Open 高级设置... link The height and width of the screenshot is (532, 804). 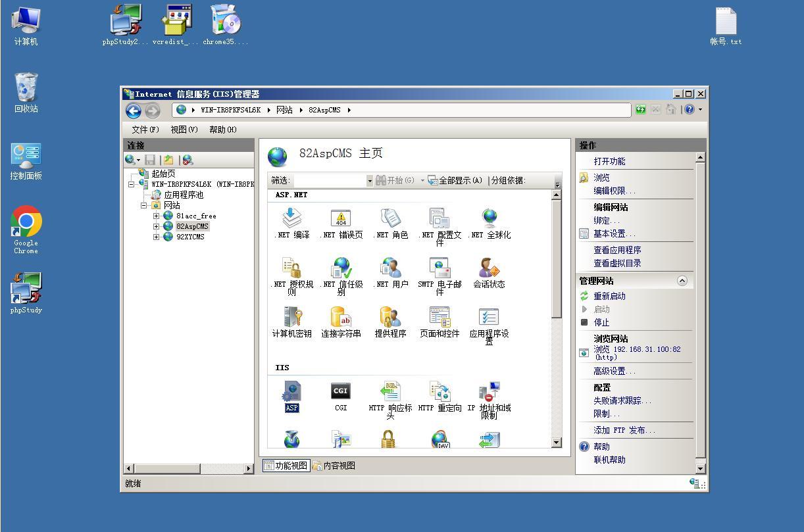click(615, 371)
